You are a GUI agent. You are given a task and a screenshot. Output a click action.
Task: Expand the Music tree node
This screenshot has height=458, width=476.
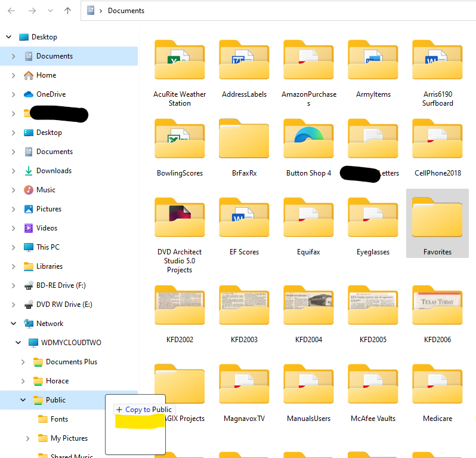pos(13,190)
